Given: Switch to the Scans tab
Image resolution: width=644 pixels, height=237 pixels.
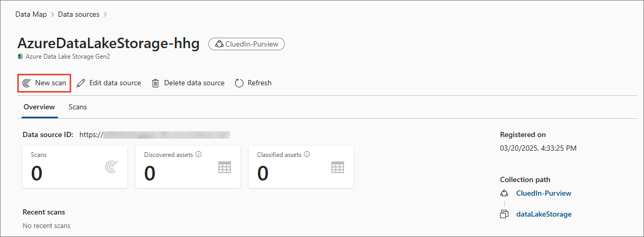Looking at the screenshot, I should tap(77, 107).
